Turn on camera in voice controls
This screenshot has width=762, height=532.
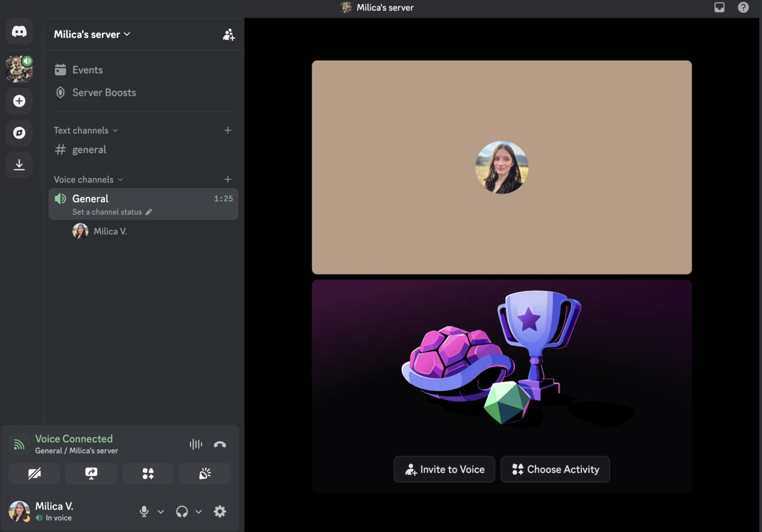click(x=34, y=473)
